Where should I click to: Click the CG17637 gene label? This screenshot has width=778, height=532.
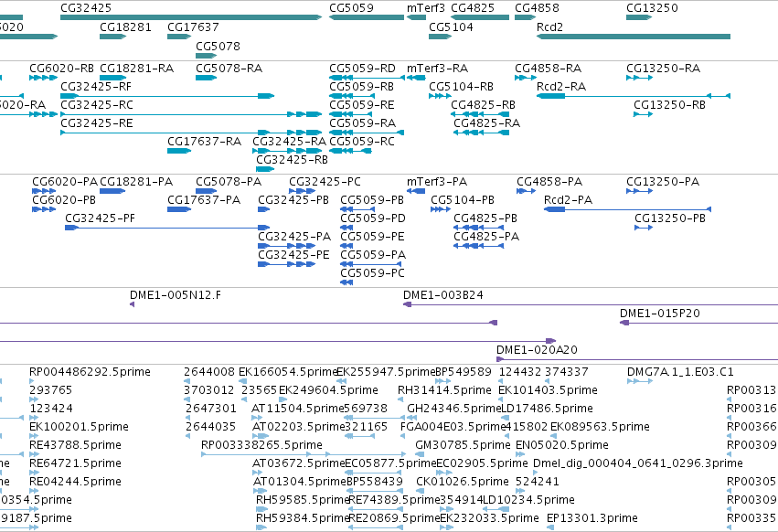[x=193, y=27]
